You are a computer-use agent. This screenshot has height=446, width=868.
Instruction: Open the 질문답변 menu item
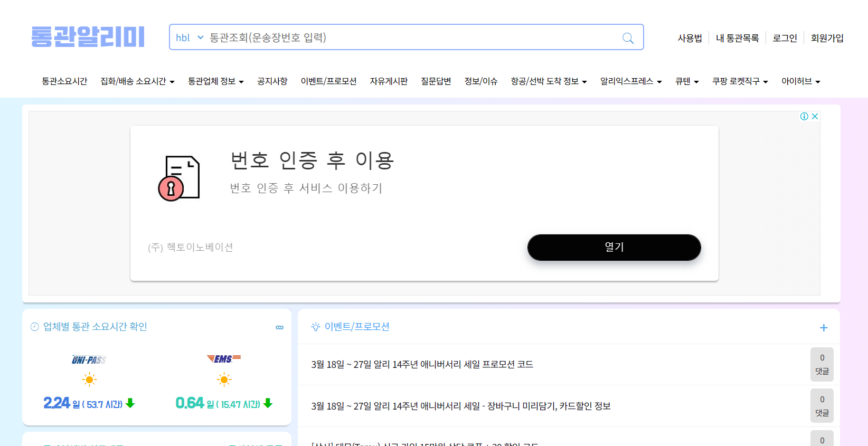(x=436, y=81)
